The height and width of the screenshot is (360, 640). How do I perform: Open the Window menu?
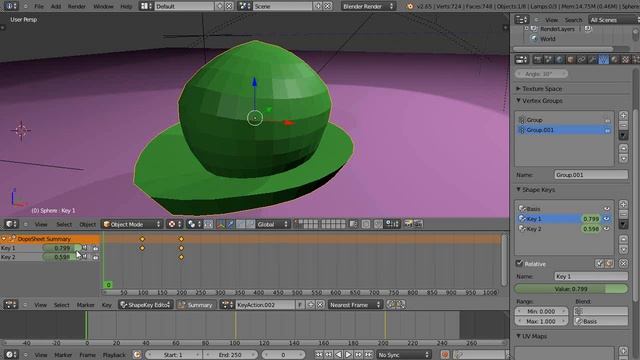point(103,6)
